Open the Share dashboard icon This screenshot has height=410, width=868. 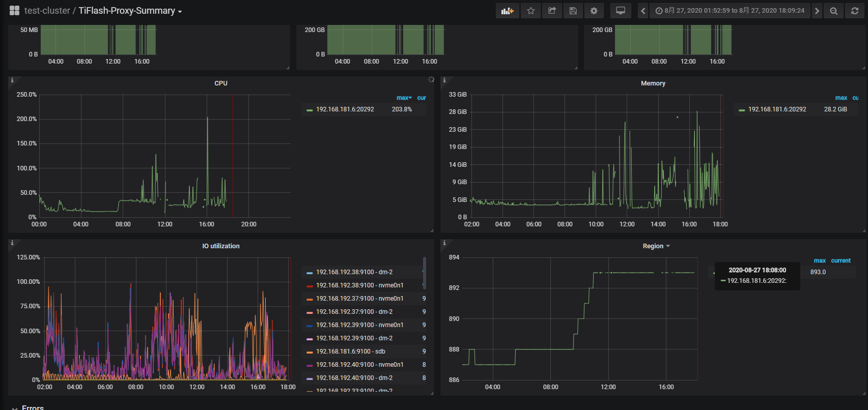552,11
